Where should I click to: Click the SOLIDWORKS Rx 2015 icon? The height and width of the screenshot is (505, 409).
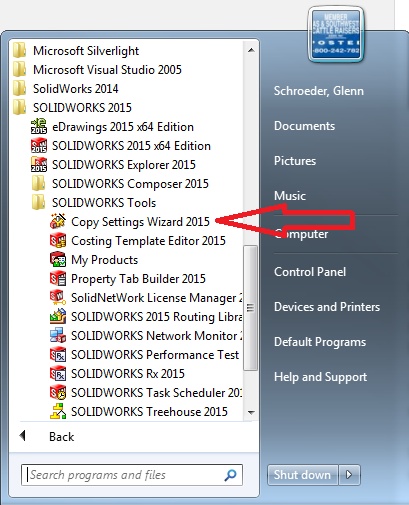[x=58, y=373]
